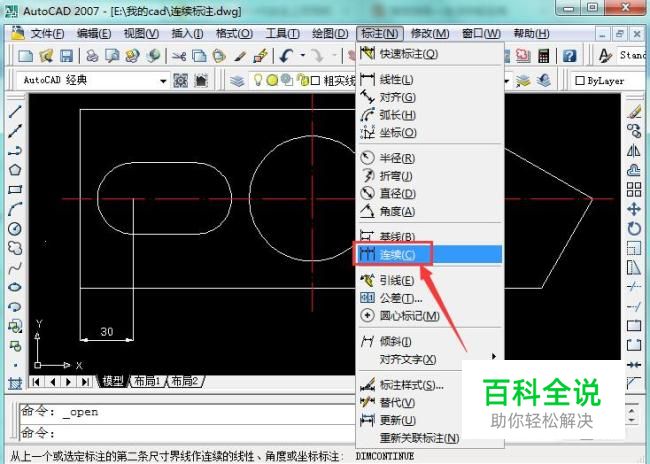650x464 pixels.
Task: Switch to the 布局1 tab
Action: pyautogui.click(x=147, y=381)
